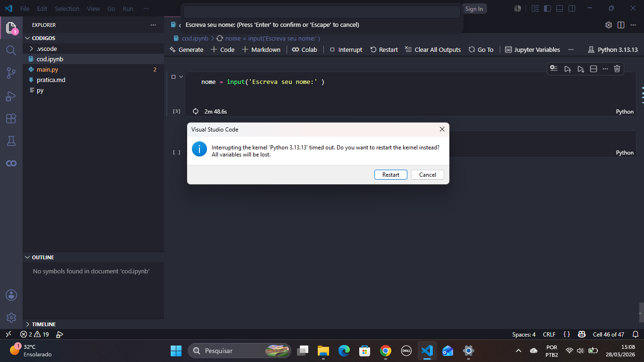Open the Extensions view
644x362 pixels.
(x=11, y=118)
